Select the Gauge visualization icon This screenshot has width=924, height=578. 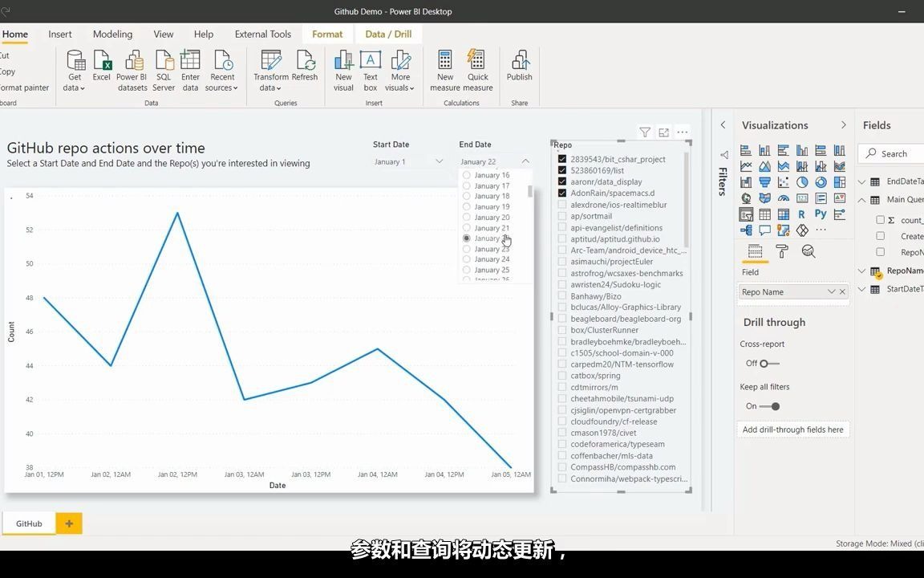[x=783, y=198]
